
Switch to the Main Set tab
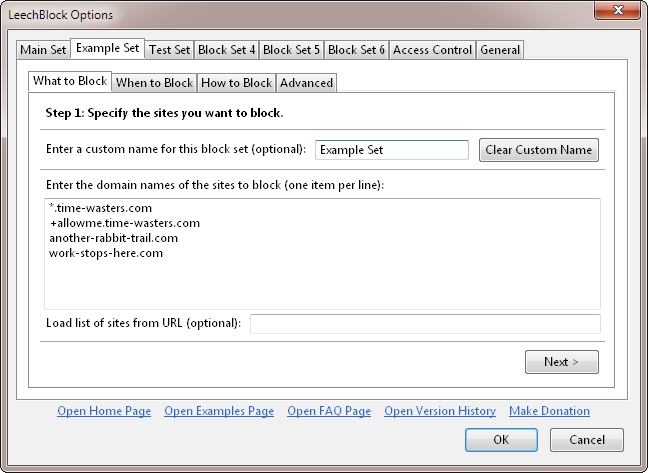pyautogui.click(x=43, y=50)
